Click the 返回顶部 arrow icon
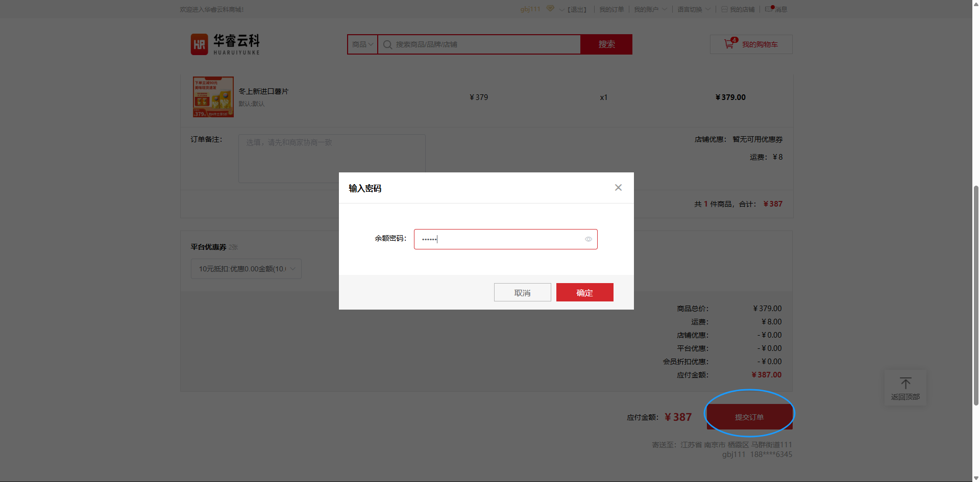Screen dimensions: 980x482 (905, 383)
